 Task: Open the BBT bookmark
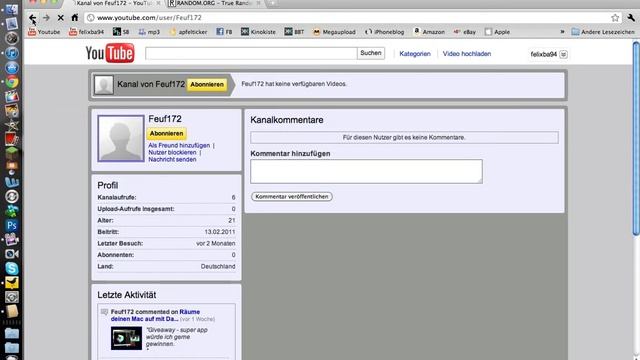(294, 32)
